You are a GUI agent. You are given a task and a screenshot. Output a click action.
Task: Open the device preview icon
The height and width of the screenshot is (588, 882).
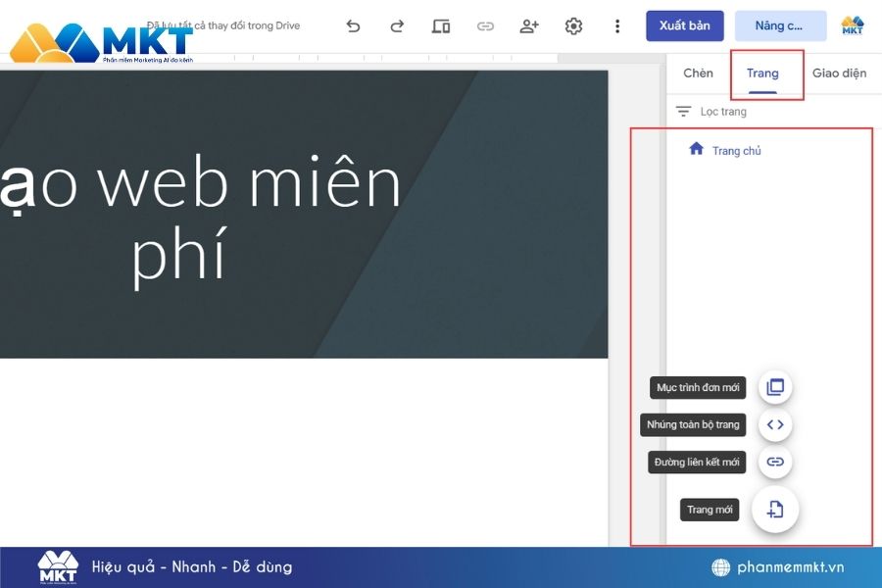pyautogui.click(x=440, y=25)
